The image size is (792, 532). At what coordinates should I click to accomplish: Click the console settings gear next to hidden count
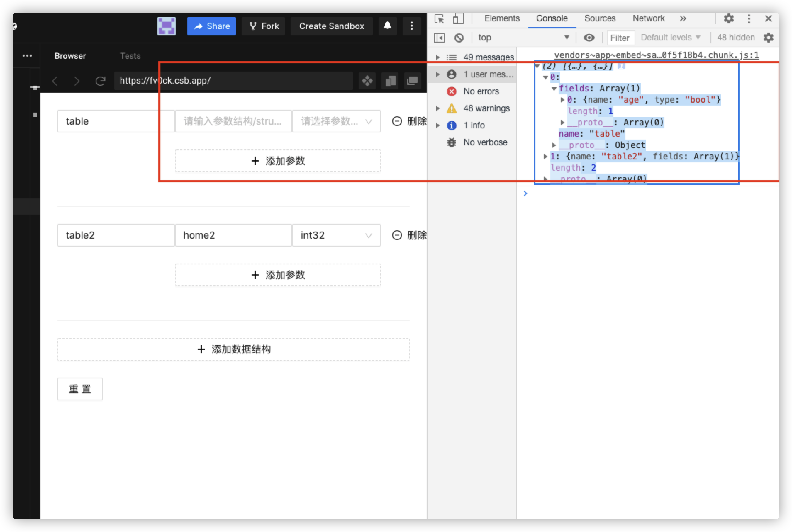[x=768, y=38]
